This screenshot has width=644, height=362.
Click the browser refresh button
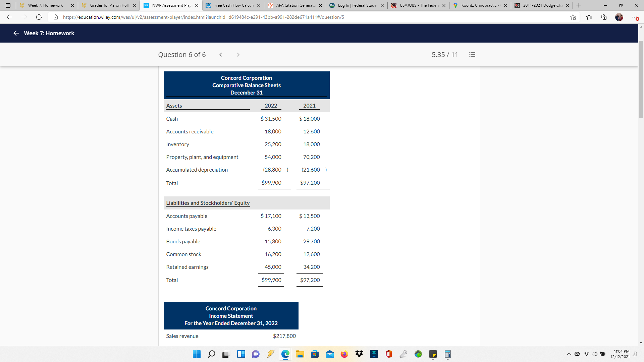(39, 17)
